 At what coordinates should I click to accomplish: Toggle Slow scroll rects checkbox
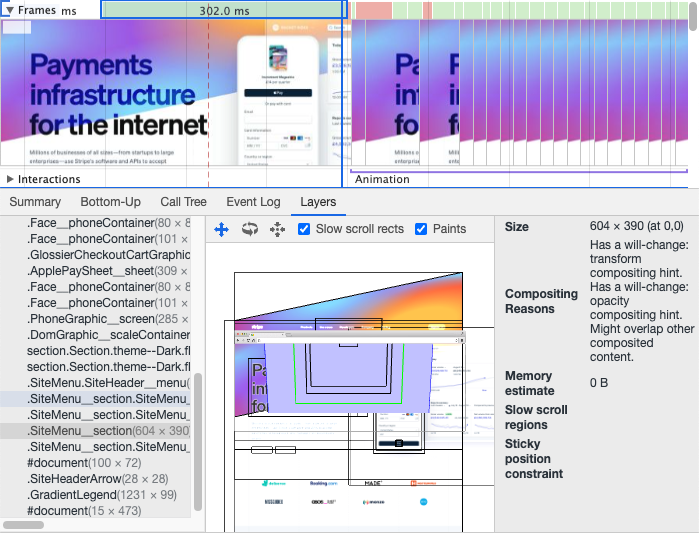point(304,229)
